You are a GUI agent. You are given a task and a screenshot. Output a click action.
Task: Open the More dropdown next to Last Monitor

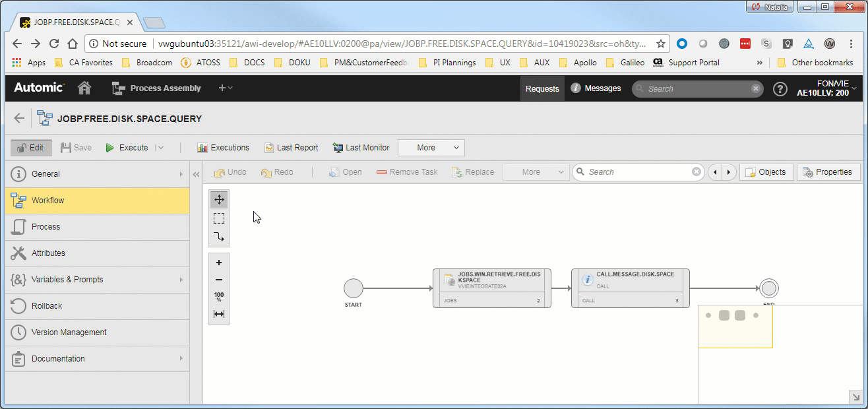point(431,148)
